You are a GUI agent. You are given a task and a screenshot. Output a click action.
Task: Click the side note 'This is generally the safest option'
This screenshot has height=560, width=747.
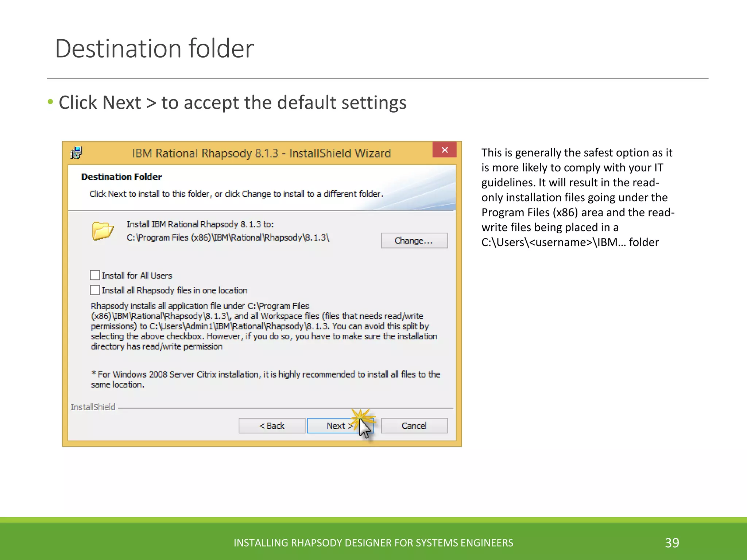point(578,197)
